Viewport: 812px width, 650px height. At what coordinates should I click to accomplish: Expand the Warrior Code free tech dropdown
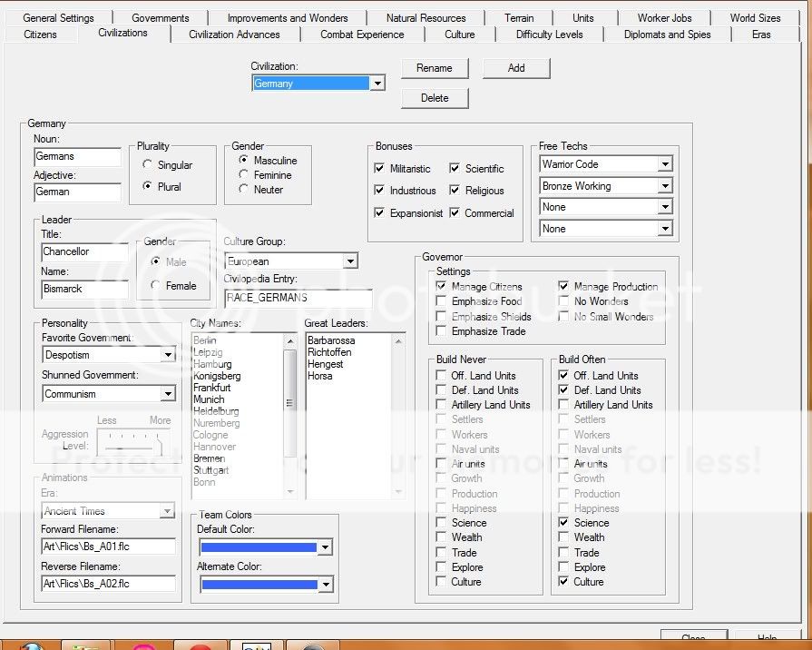tap(665, 164)
